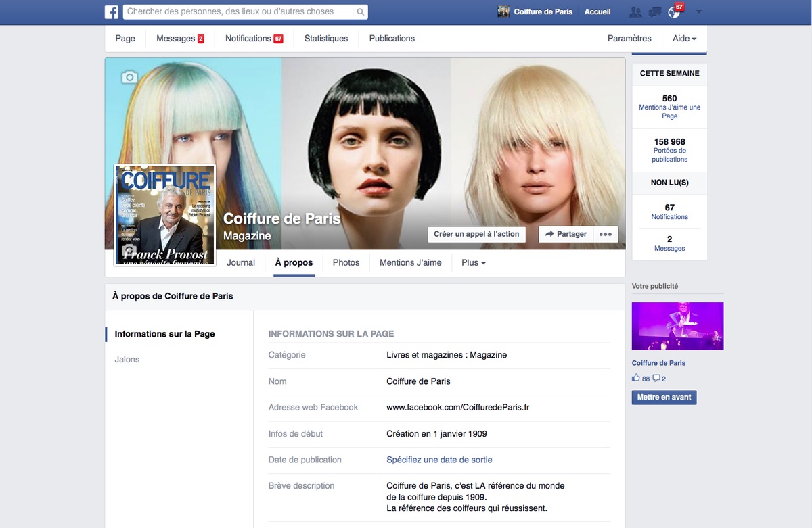Open the Statistiques tab
Viewport: 812px width, 528px height.
(326, 39)
